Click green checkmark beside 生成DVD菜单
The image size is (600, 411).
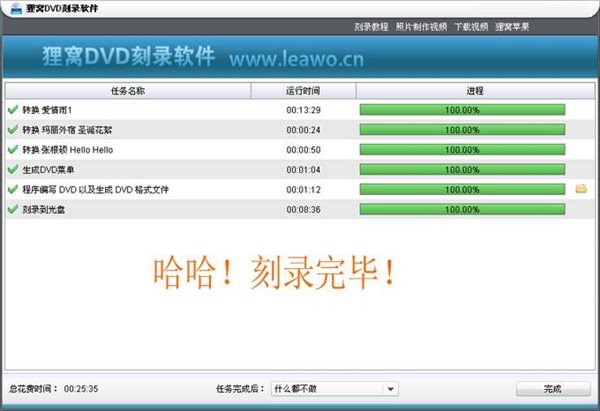(x=13, y=169)
